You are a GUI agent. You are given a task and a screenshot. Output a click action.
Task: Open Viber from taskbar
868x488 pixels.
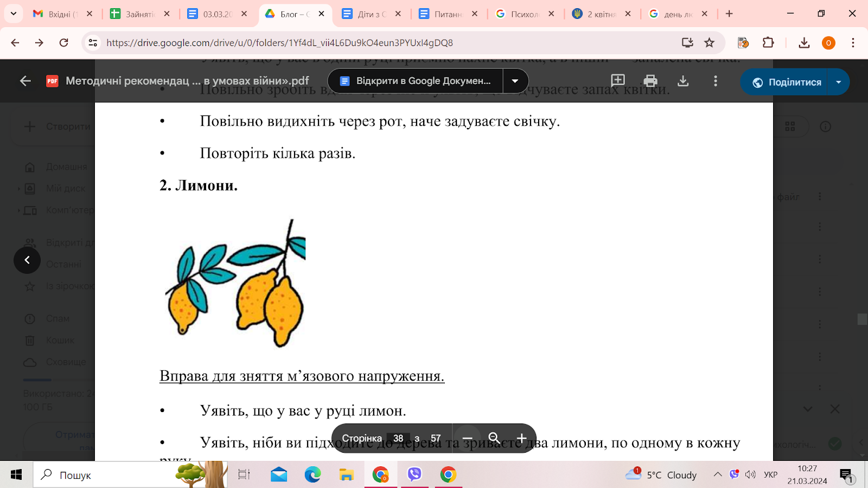tap(414, 475)
